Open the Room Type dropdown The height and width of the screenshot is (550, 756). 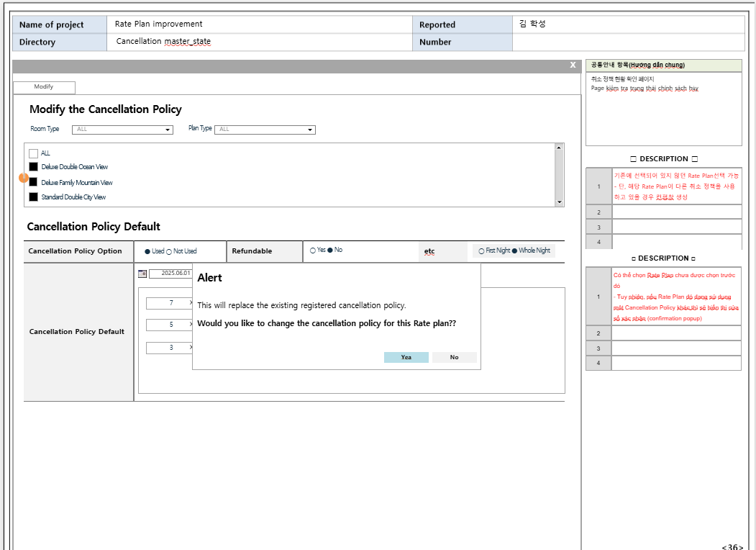coord(122,130)
